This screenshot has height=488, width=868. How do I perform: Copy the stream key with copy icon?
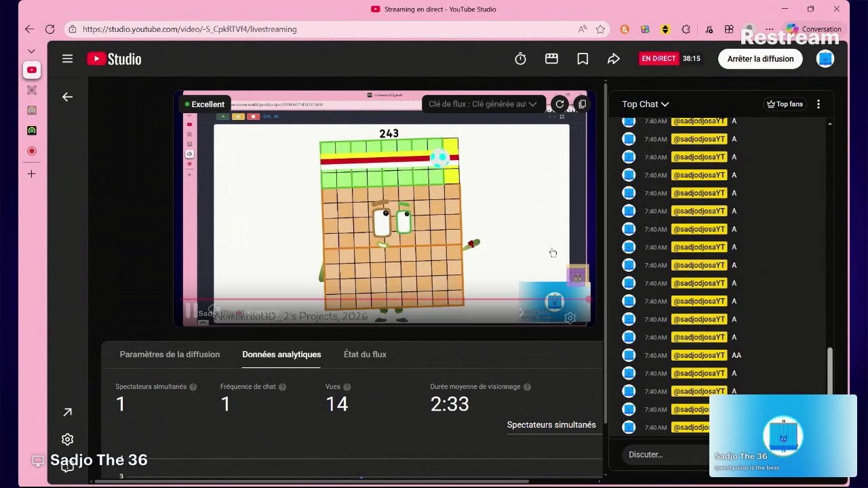581,104
